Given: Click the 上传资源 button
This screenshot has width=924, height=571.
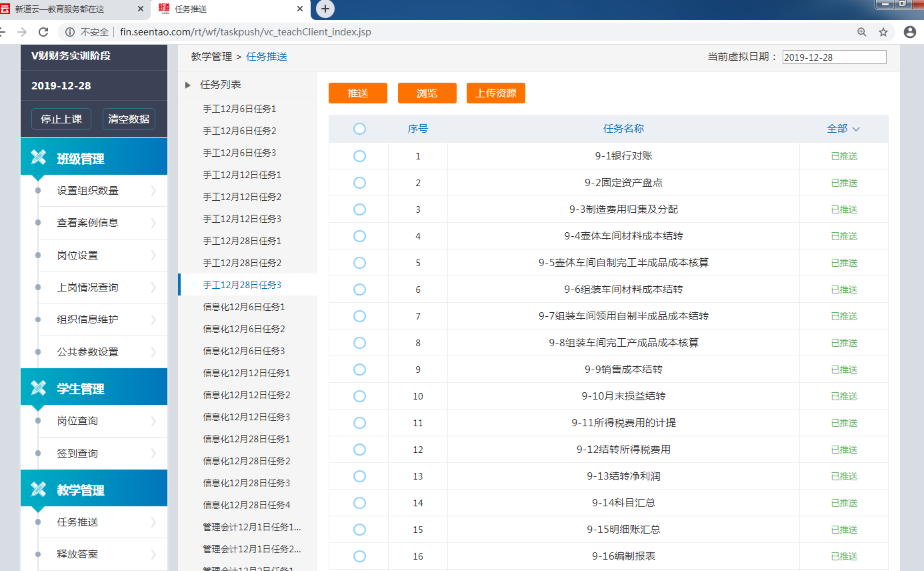Looking at the screenshot, I should tap(495, 93).
